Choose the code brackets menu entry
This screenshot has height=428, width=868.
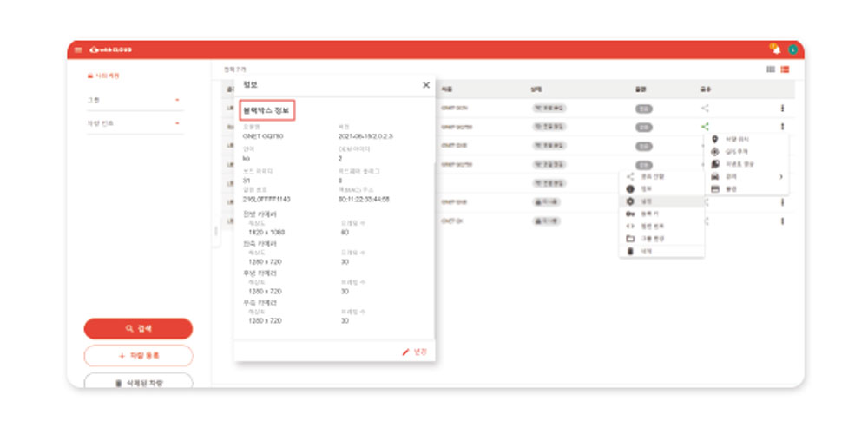pos(661,226)
